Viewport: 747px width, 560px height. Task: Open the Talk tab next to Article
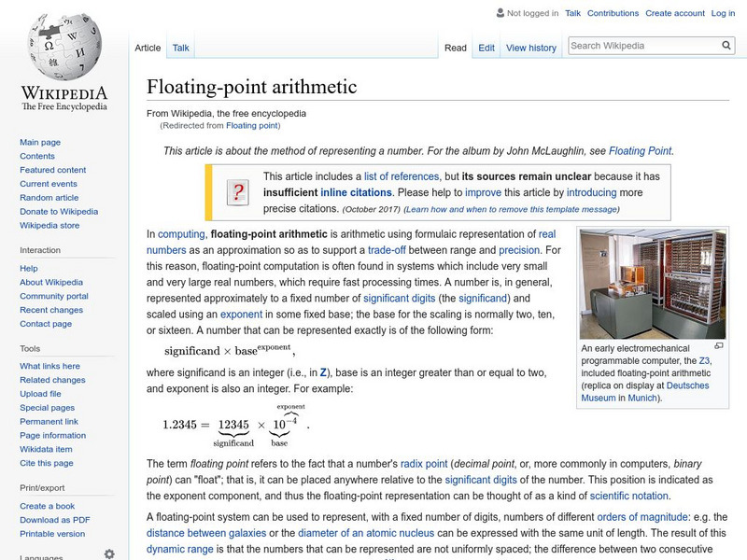(180, 48)
